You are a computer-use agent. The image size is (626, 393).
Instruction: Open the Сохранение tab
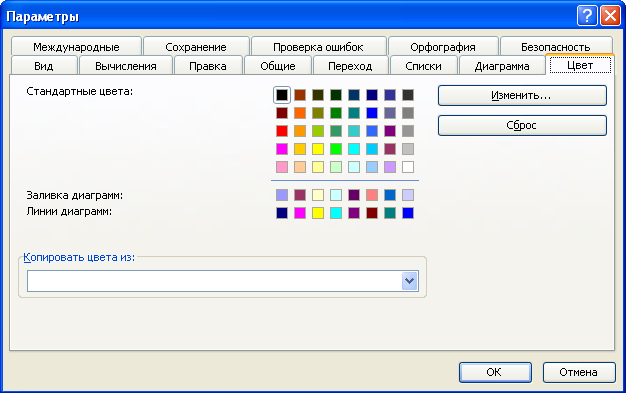pyautogui.click(x=196, y=46)
